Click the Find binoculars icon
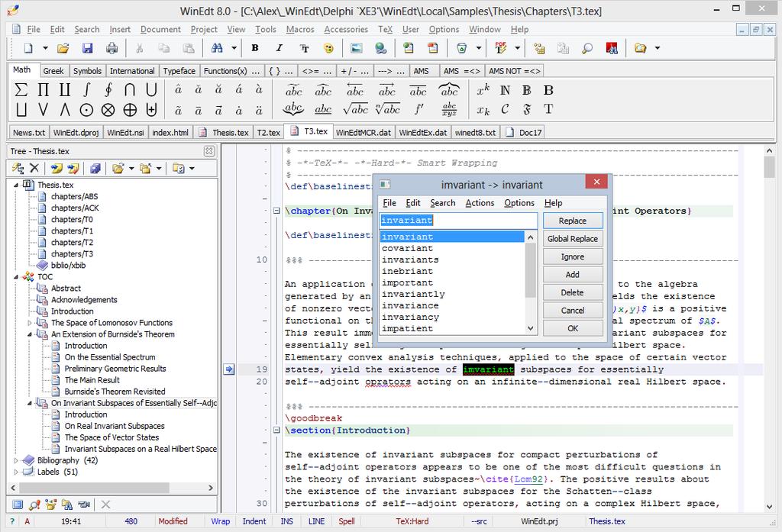The height and width of the screenshot is (532, 782). click(x=217, y=48)
